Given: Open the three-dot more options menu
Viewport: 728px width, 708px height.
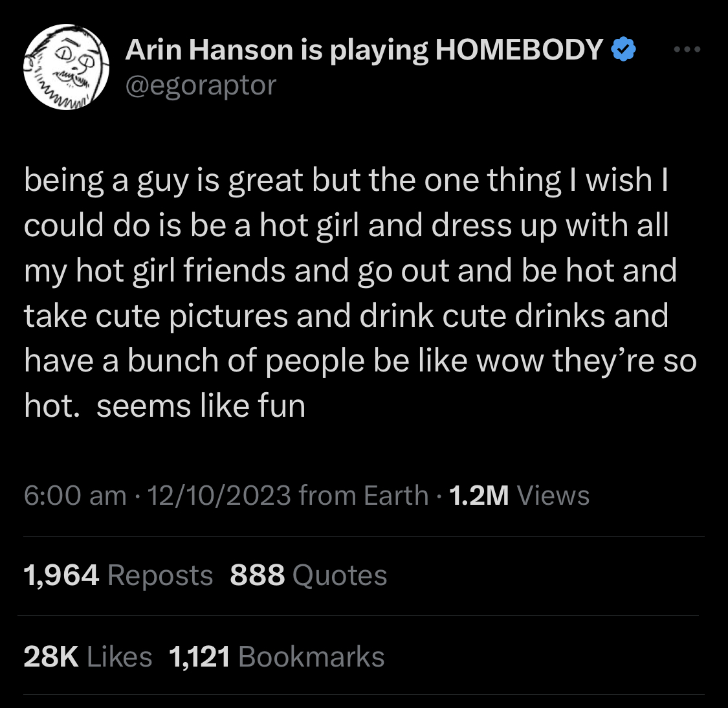Looking at the screenshot, I should point(687,49).
